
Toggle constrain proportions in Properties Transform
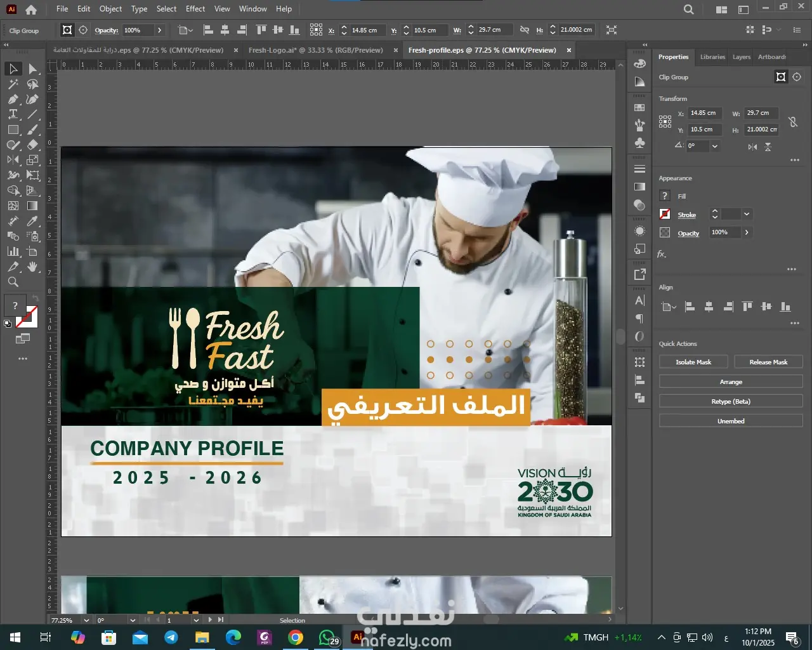coord(793,121)
